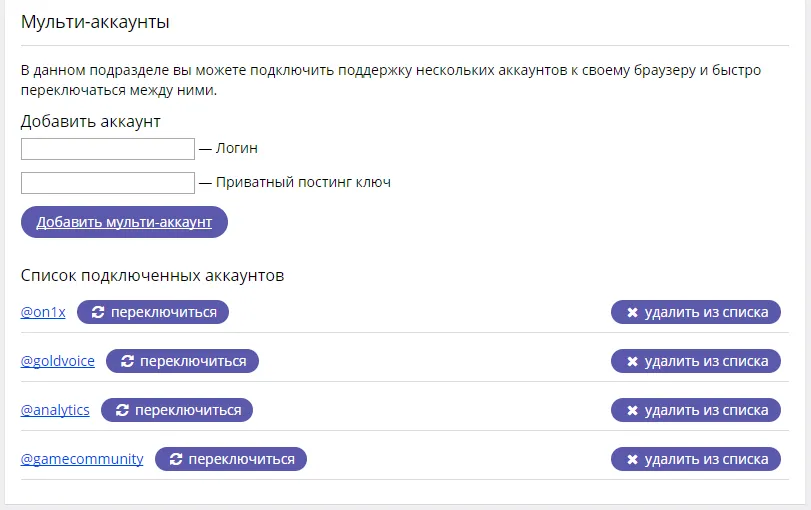Open the @on1x profile link
811x510 pixels.
tap(43, 312)
